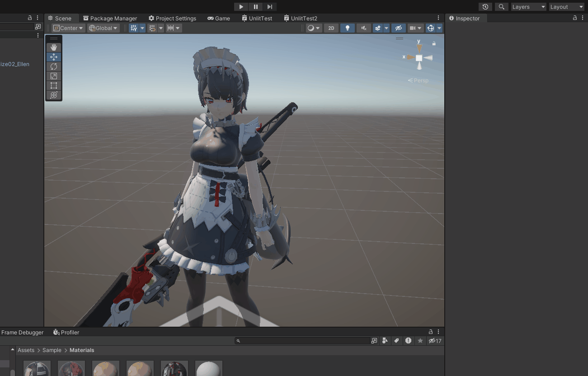This screenshot has height=376, width=588.
Task: Click the Play button
Action: coord(241,7)
